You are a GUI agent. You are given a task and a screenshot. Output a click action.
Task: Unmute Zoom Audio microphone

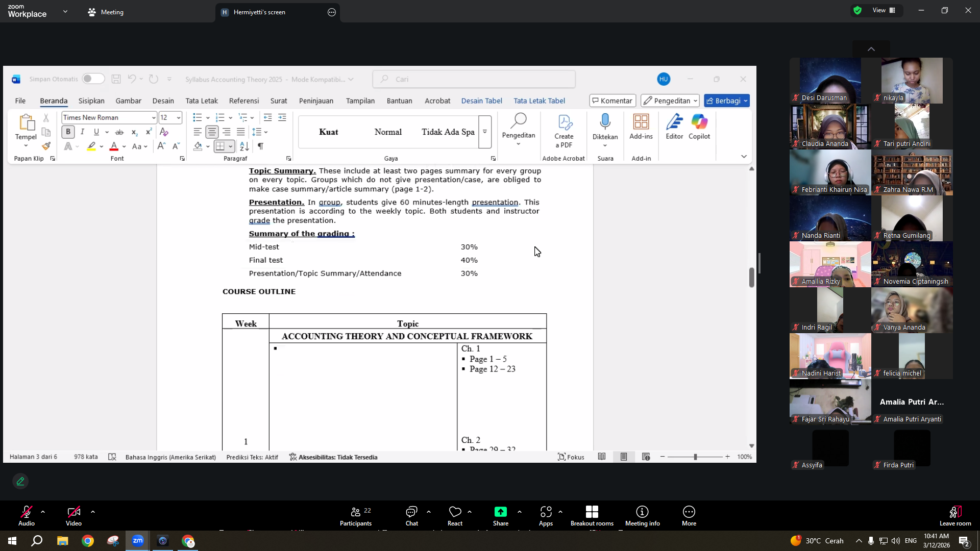(27, 516)
